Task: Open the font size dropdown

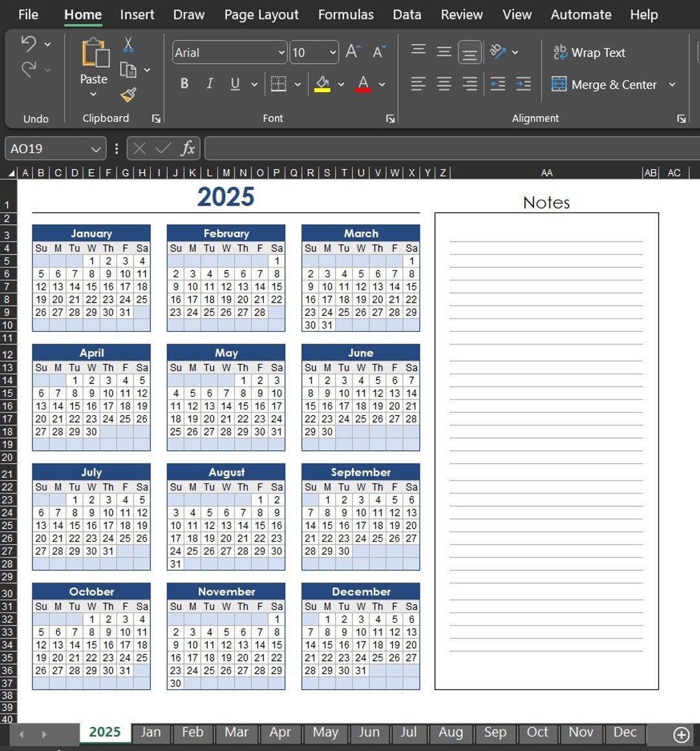Action: pos(332,52)
